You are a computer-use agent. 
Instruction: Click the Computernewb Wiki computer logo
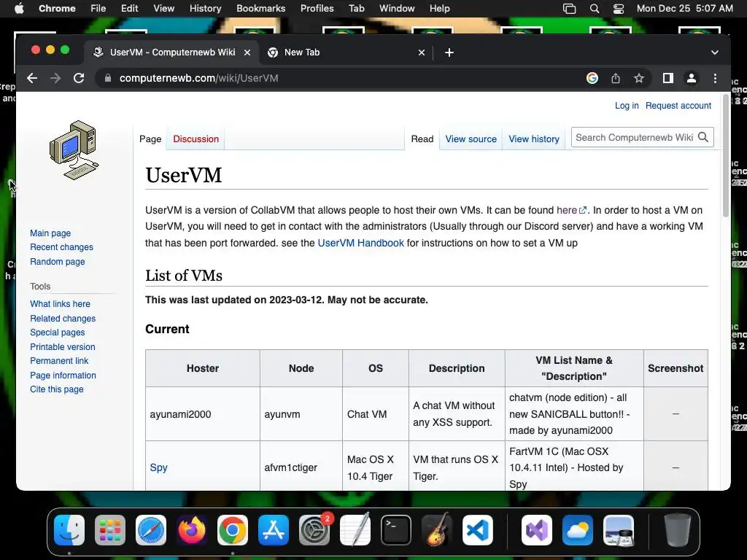point(74,150)
